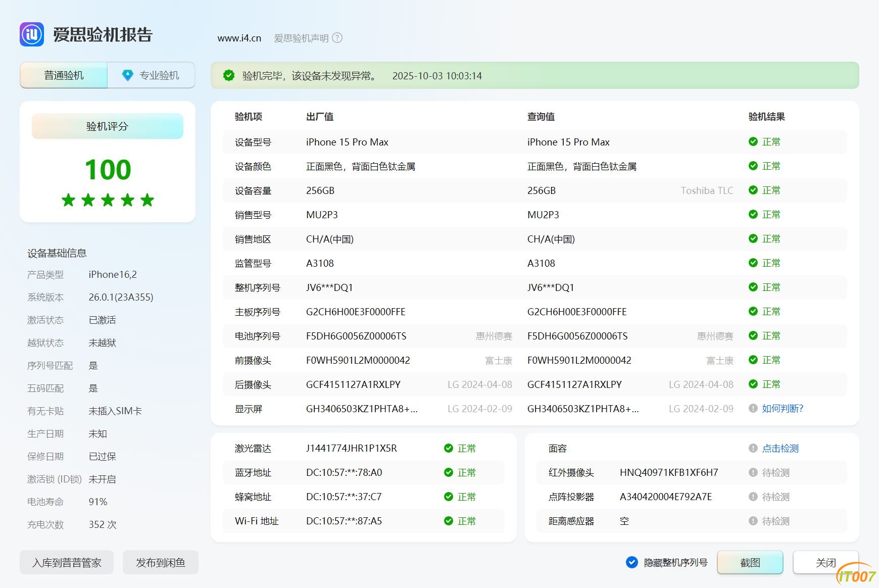Click the green check icon for 激光雷达 row
The width and height of the screenshot is (879, 588).
(449, 449)
